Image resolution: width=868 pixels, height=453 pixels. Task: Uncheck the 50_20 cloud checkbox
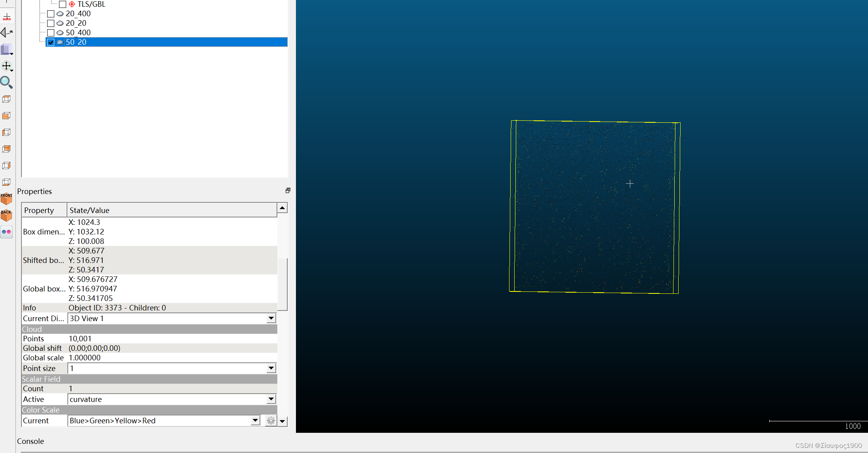(x=51, y=42)
